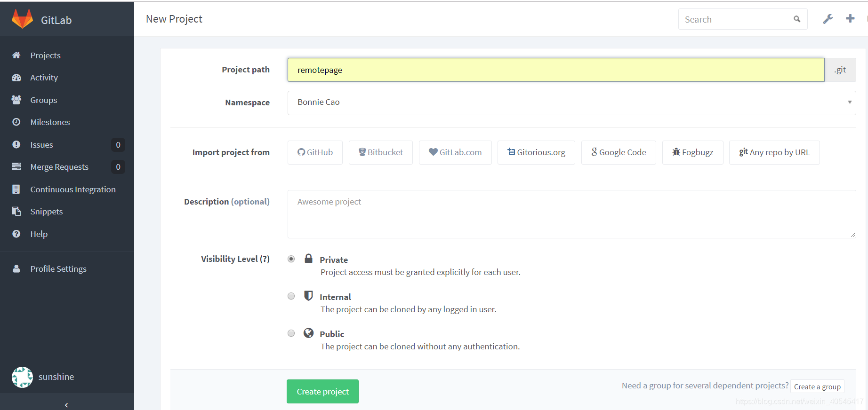Click the sunshine username link
The width and height of the screenshot is (868, 410).
pyautogui.click(x=56, y=377)
